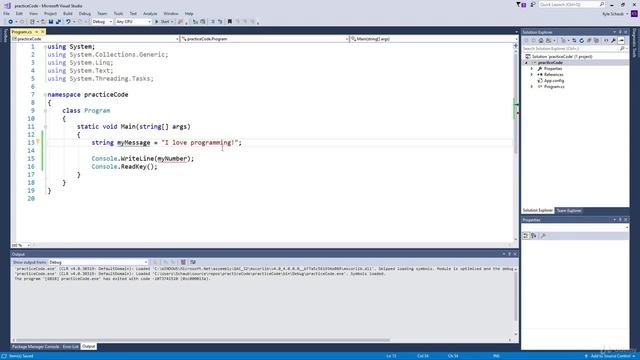Click the Categorized icon in Properties panel
The image size is (640, 360).
point(526,236)
